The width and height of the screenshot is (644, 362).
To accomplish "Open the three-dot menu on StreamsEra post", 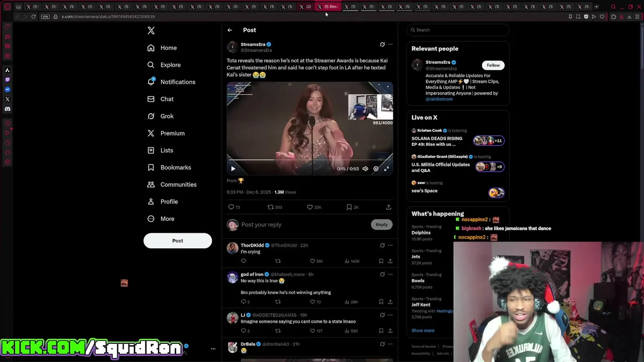I will point(390,44).
